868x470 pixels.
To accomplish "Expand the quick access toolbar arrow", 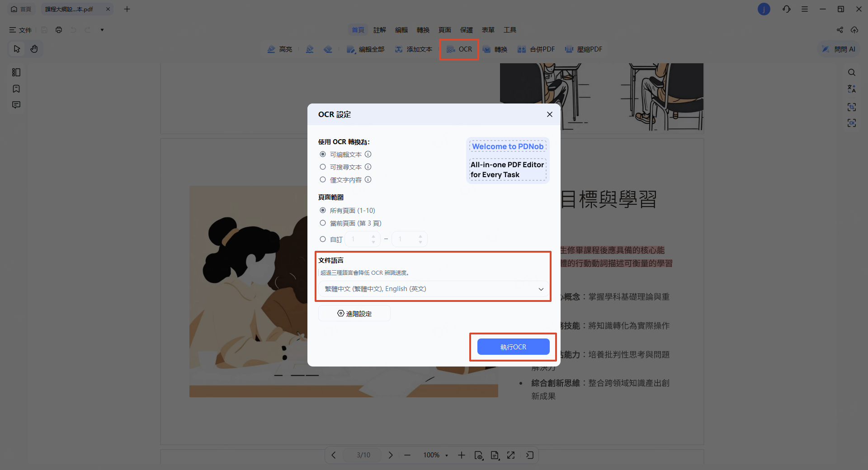I will click(x=102, y=30).
